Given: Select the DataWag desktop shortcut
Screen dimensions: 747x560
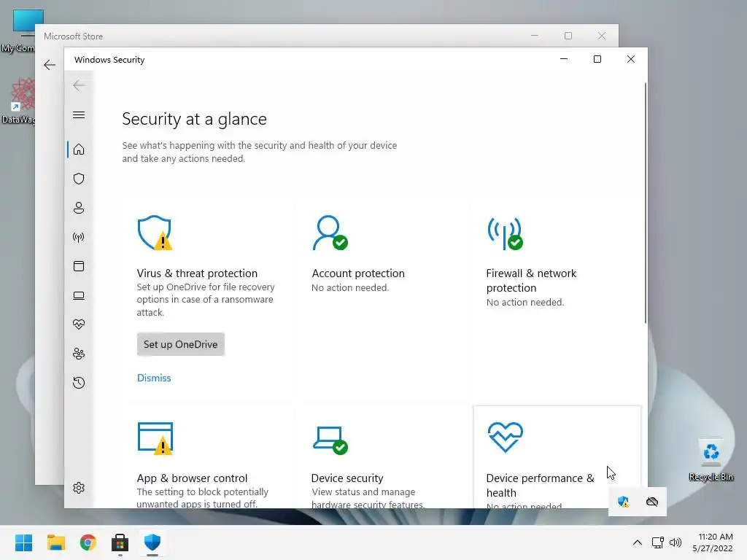Looking at the screenshot, I should coord(18,101).
